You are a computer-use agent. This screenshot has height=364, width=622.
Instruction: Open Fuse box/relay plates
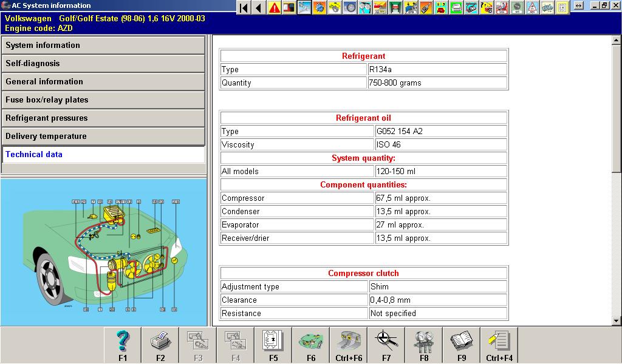103,100
